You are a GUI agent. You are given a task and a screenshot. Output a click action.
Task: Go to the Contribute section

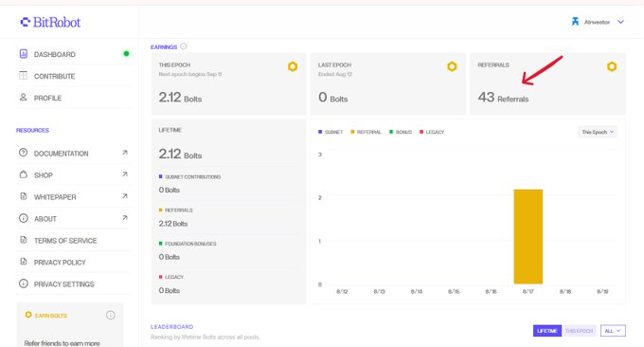[x=54, y=76]
